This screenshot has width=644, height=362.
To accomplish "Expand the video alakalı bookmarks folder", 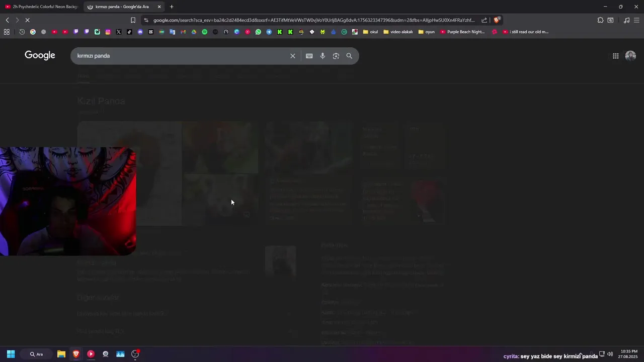I will click(x=398, y=32).
